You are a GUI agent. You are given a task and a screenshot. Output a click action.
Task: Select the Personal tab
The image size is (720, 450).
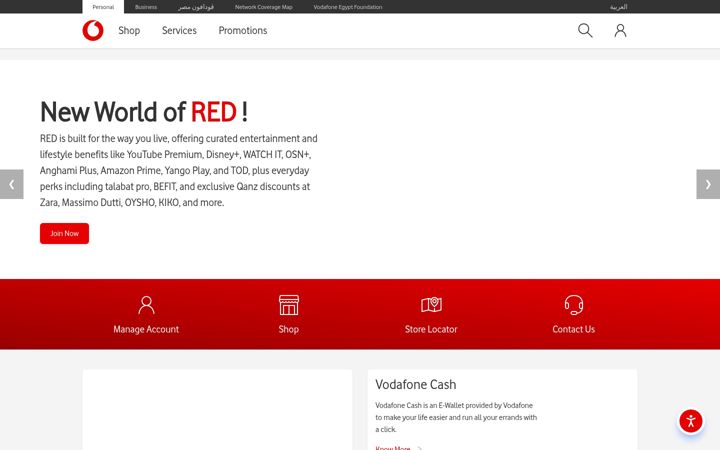[x=103, y=7]
